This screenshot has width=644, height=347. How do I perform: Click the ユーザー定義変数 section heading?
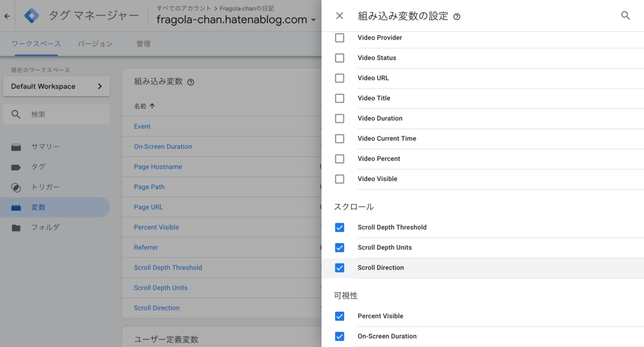click(x=166, y=339)
